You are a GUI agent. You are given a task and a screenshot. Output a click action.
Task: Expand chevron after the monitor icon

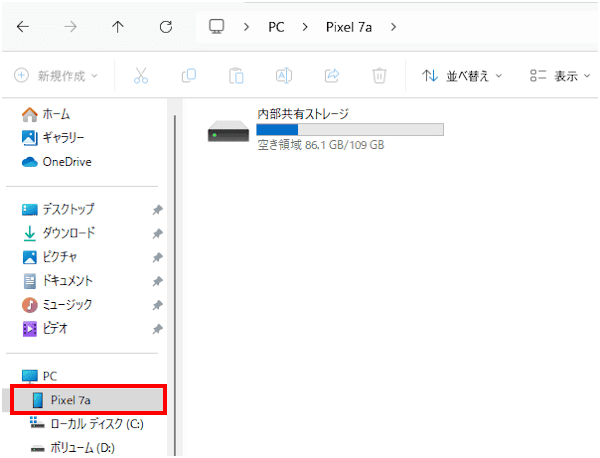pyautogui.click(x=246, y=27)
